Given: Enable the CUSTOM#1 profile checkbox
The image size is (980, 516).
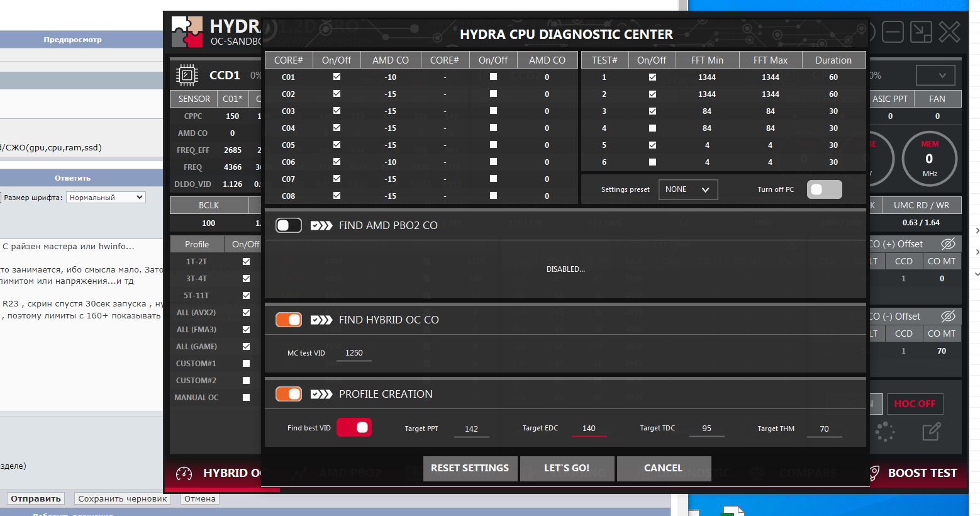Looking at the screenshot, I should pos(246,363).
